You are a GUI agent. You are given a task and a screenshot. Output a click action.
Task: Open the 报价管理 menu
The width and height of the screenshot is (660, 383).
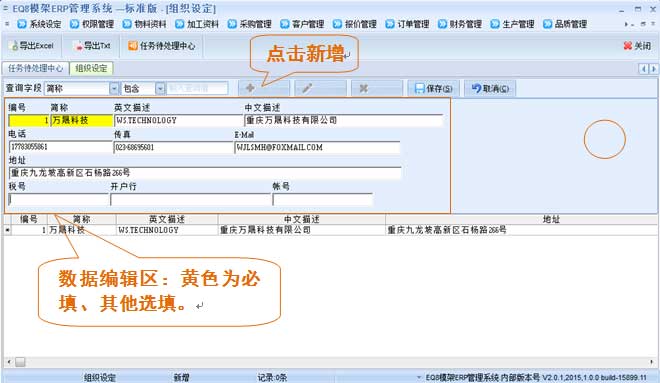(355, 24)
